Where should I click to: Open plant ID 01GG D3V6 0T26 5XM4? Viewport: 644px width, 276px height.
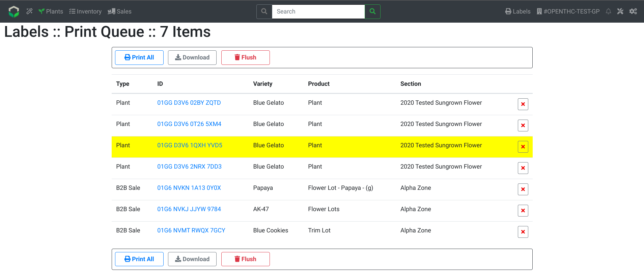(x=189, y=124)
